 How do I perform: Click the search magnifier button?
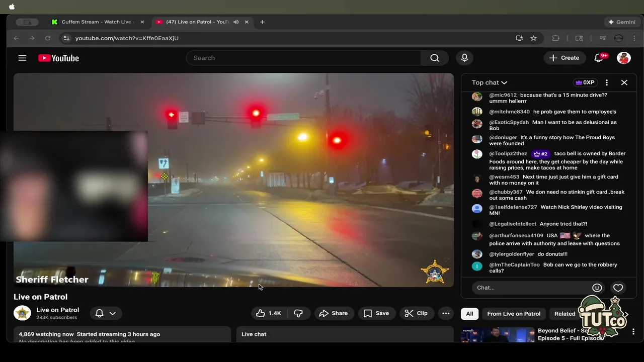pyautogui.click(x=435, y=58)
